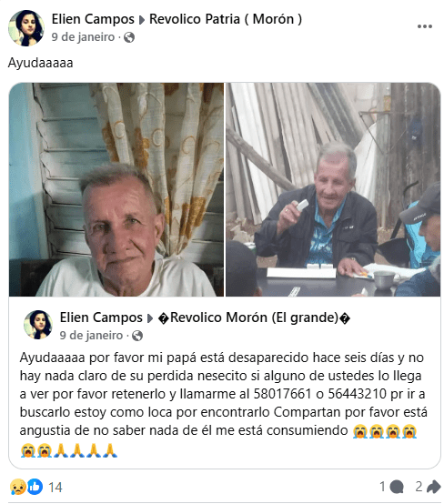Open comments via the speech bubble icon
Viewport: 444px width, 504px height.
397,487
